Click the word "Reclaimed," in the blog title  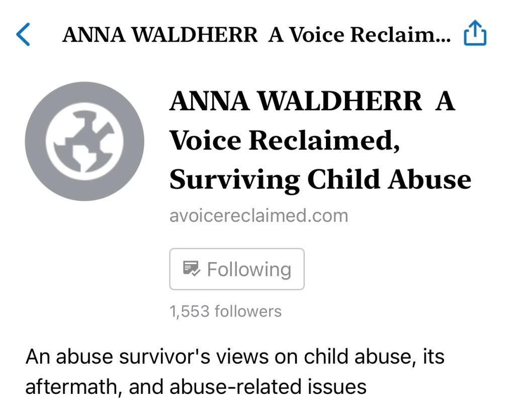tap(321, 140)
